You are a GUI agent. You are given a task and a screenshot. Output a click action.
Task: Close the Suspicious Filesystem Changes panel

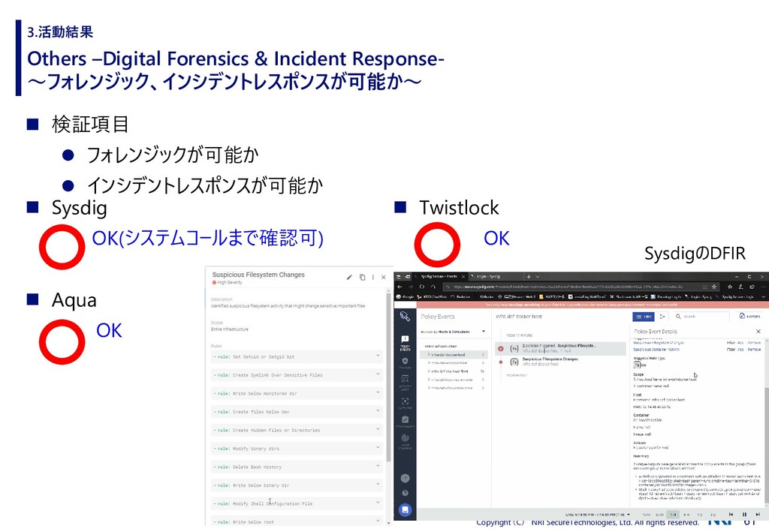coord(384,278)
